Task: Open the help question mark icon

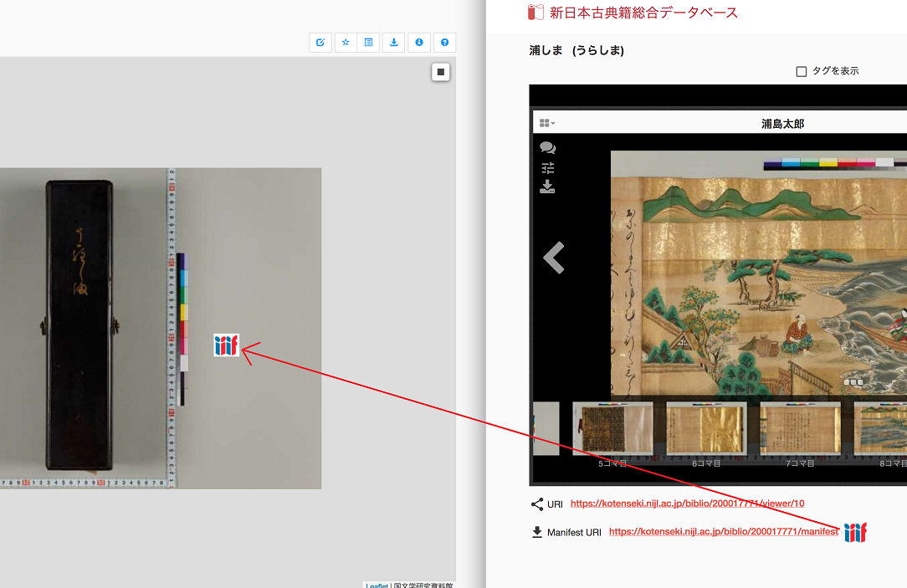Action: tap(445, 42)
